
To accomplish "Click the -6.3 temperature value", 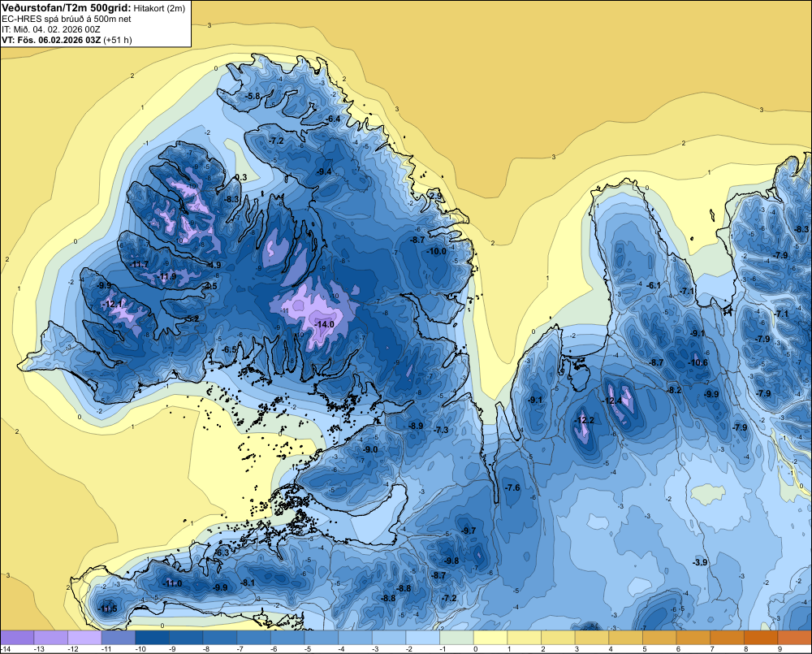I will point(221,553).
